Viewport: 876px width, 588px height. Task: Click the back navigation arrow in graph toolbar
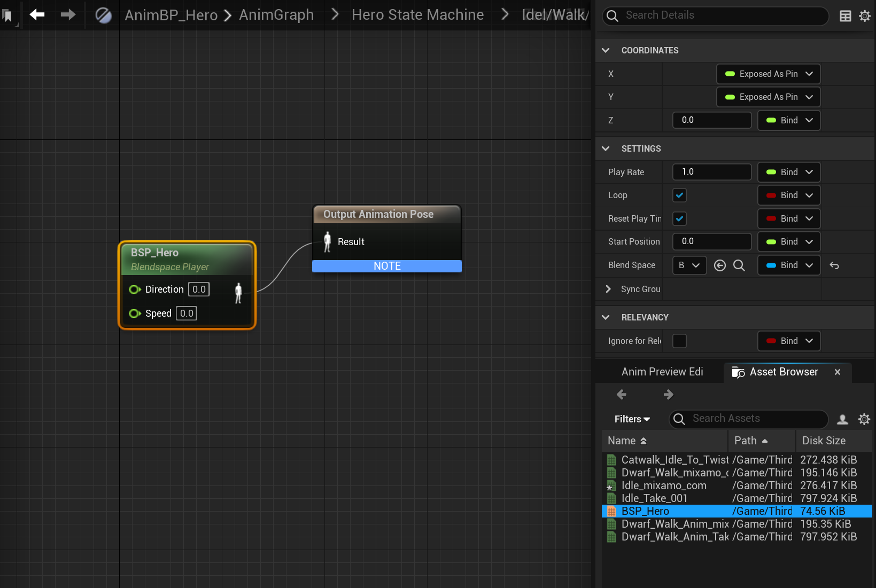pos(37,14)
